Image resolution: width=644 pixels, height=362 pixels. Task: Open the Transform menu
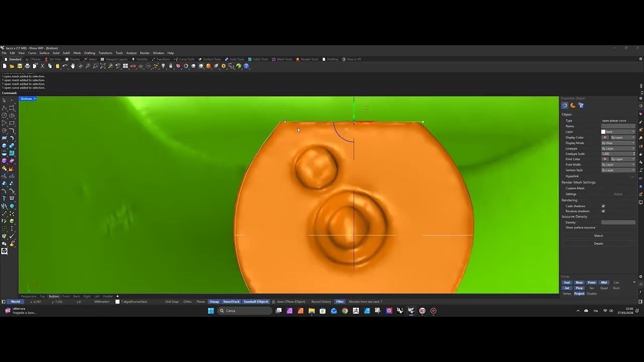(105, 53)
